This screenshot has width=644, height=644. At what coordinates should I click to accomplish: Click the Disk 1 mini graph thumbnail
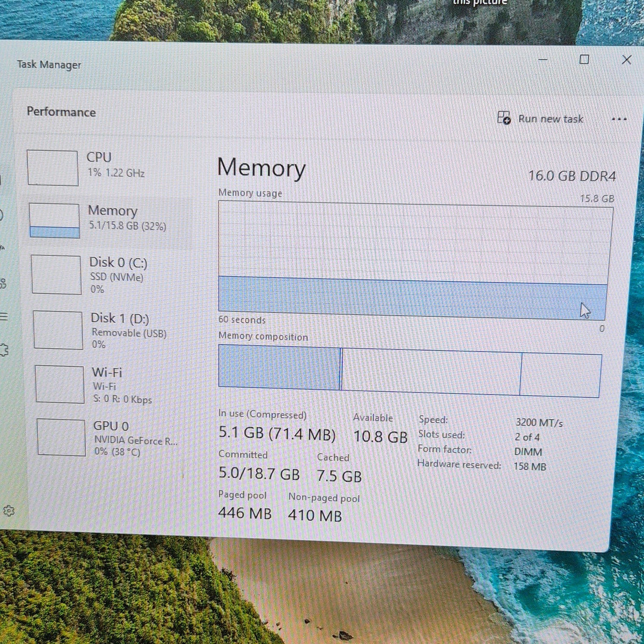pos(58,330)
